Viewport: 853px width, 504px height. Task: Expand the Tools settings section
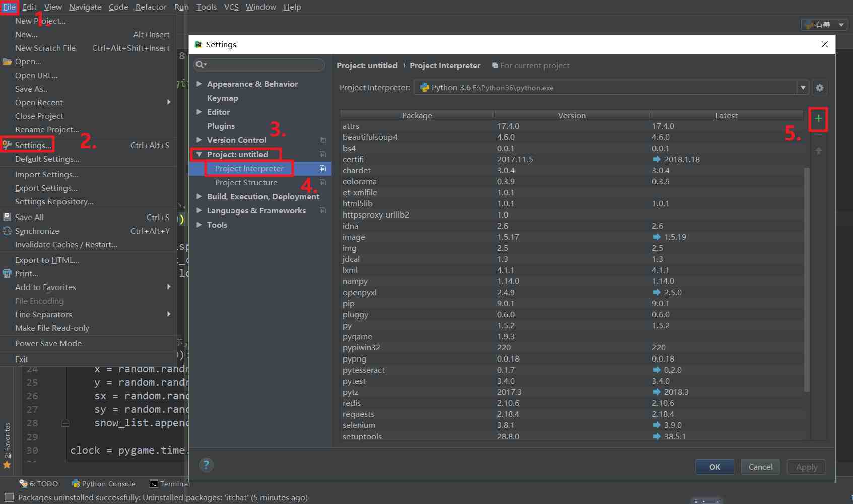[x=199, y=225]
